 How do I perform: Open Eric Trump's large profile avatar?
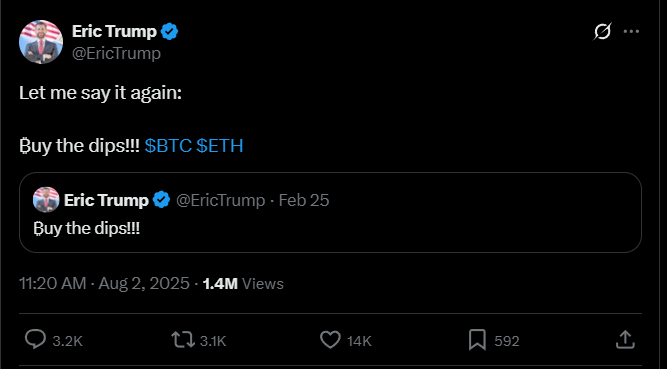[41, 42]
